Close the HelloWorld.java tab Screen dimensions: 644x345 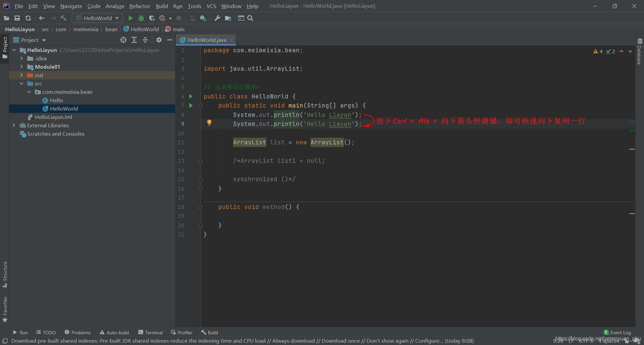tap(231, 40)
